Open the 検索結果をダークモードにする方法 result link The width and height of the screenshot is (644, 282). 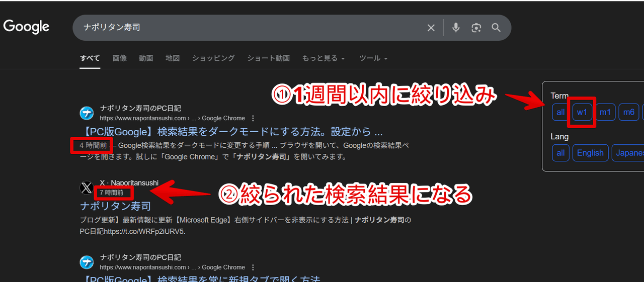point(231,132)
